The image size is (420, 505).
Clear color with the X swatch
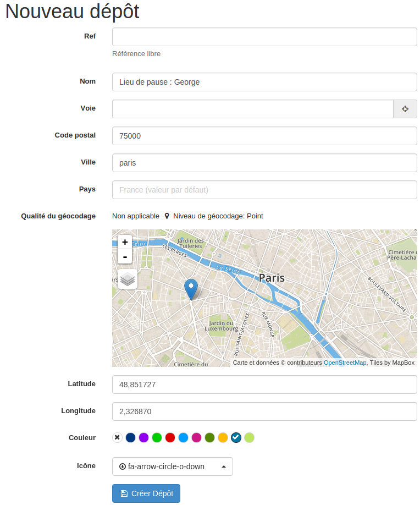point(117,438)
